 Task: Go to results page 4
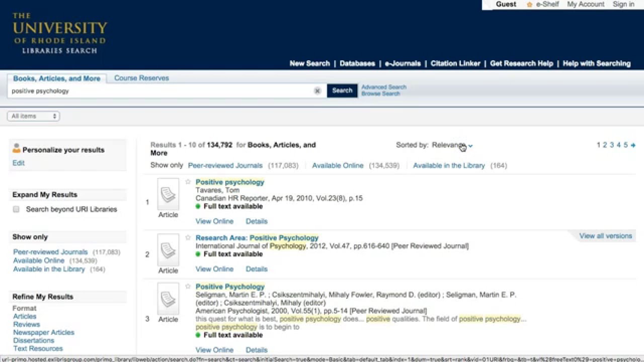[x=619, y=145]
